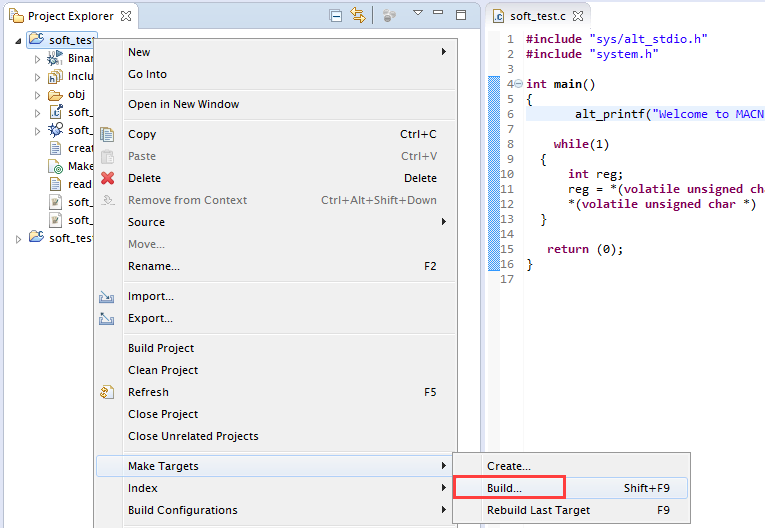
Task: Click the Import icon in context menu
Action: (x=107, y=297)
